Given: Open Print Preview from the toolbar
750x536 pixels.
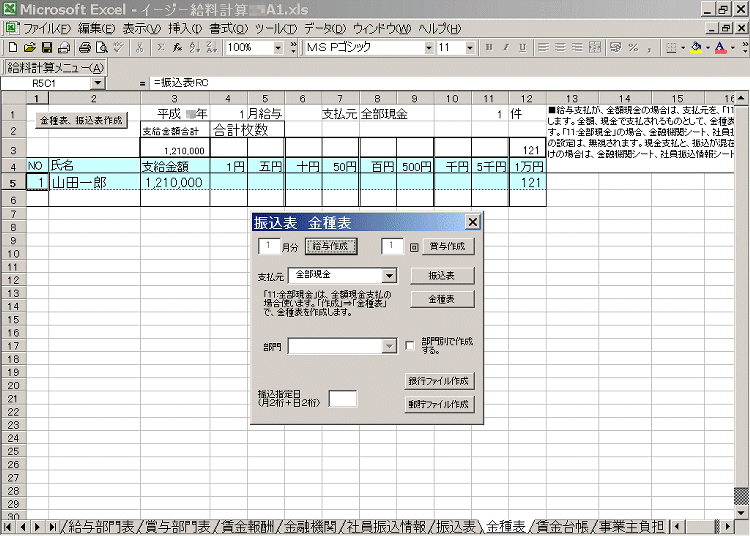Looking at the screenshot, I should pyautogui.click(x=102, y=47).
